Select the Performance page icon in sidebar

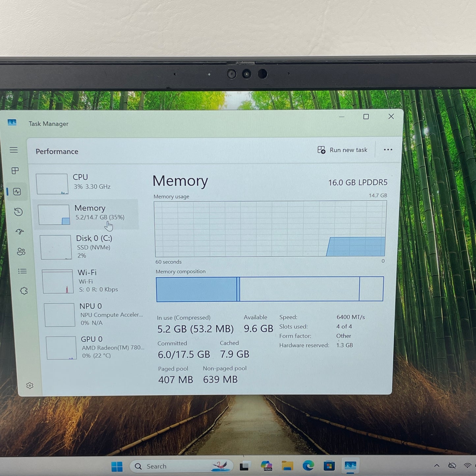click(17, 191)
